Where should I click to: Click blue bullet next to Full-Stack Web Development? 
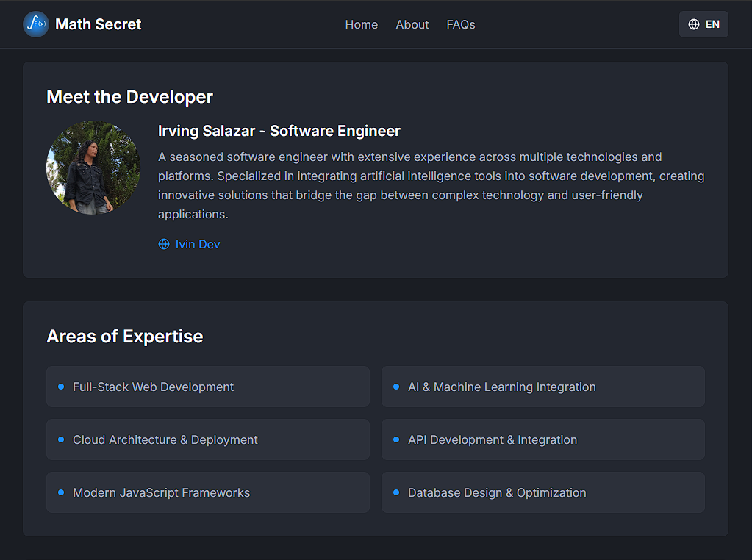(x=61, y=387)
